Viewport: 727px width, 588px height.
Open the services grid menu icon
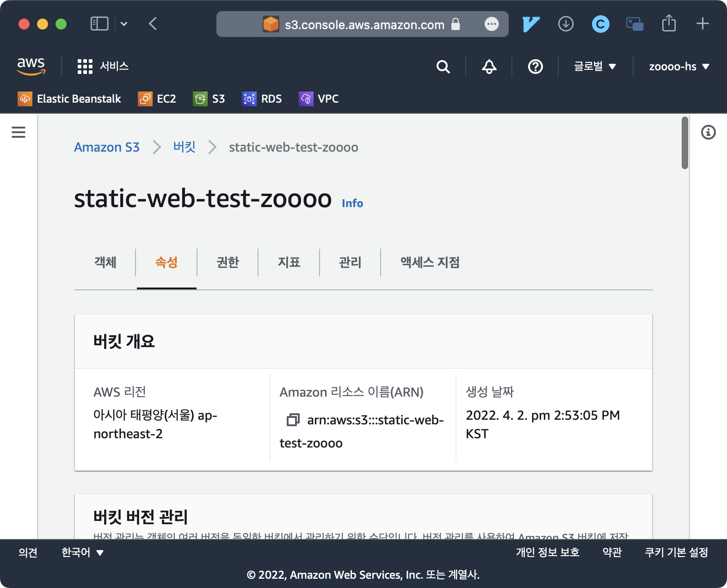[85, 67]
